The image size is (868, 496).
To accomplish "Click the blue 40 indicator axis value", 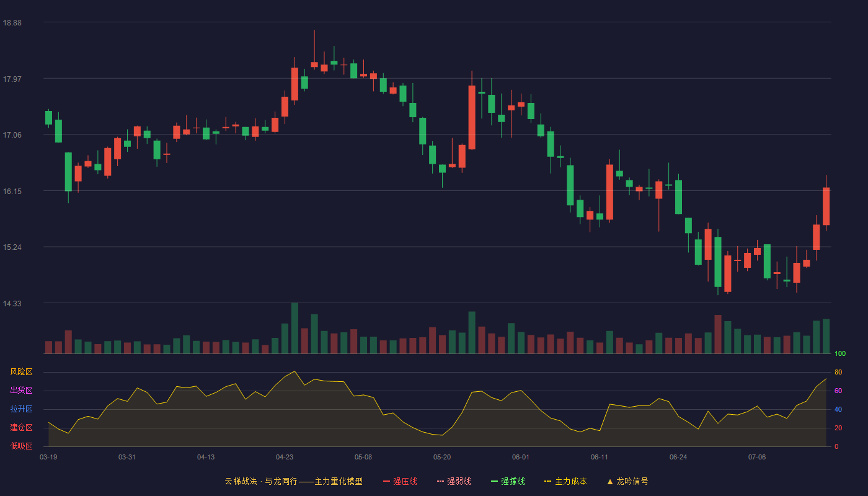I will pyautogui.click(x=838, y=409).
